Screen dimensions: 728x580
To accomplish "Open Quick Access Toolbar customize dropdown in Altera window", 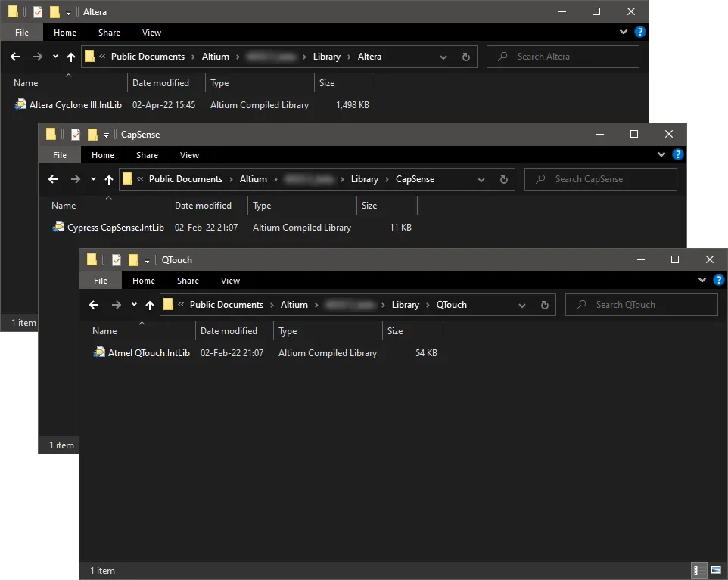I will click(68, 13).
